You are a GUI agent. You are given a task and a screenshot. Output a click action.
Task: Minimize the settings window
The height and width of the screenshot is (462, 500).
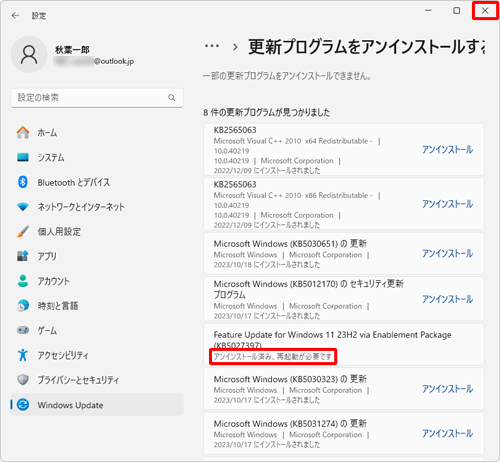(x=428, y=11)
